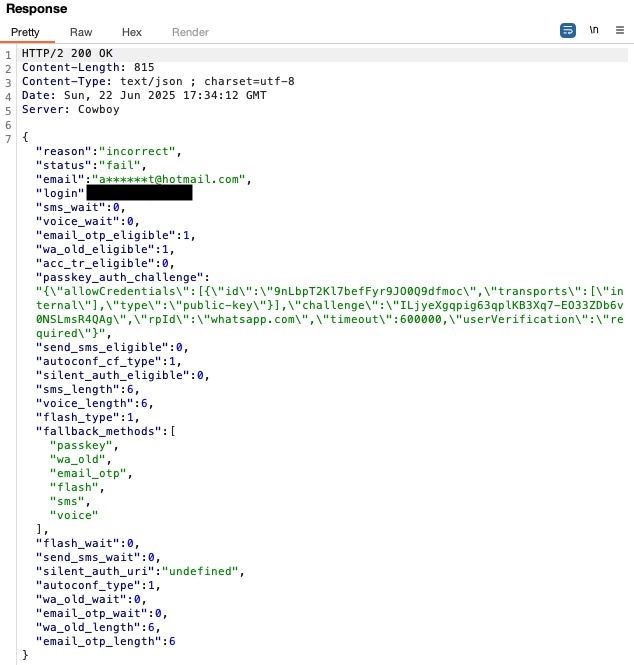
Task: Click the "voice_length":6 line
Action: click(95, 403)
